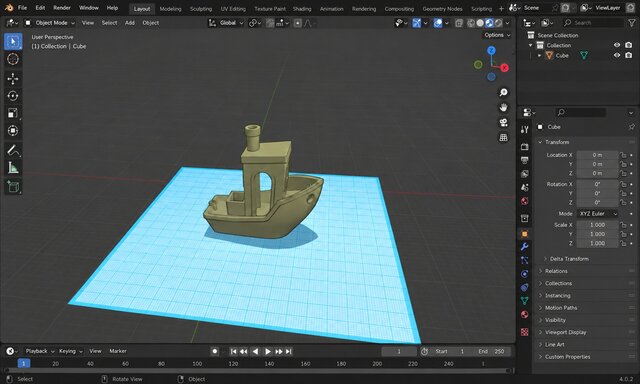Open the XYZ Euler rotation mode dropdown

tap(598, 214)
